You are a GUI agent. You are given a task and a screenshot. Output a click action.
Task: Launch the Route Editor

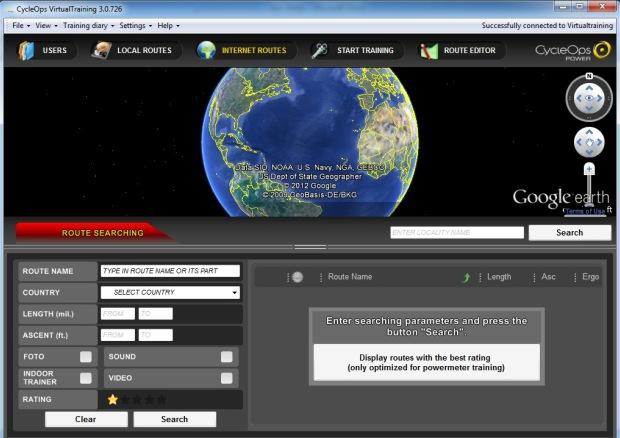pos(429,50)
